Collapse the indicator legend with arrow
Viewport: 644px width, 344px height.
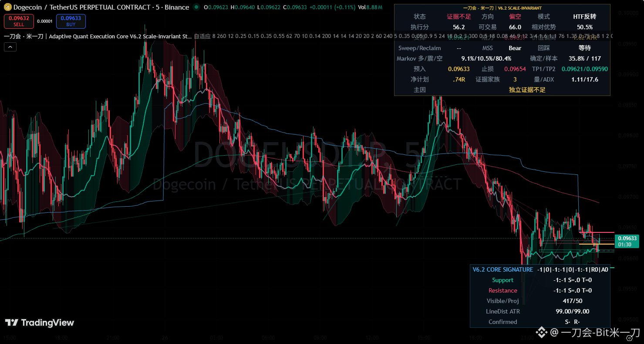[x=10, y=47]
